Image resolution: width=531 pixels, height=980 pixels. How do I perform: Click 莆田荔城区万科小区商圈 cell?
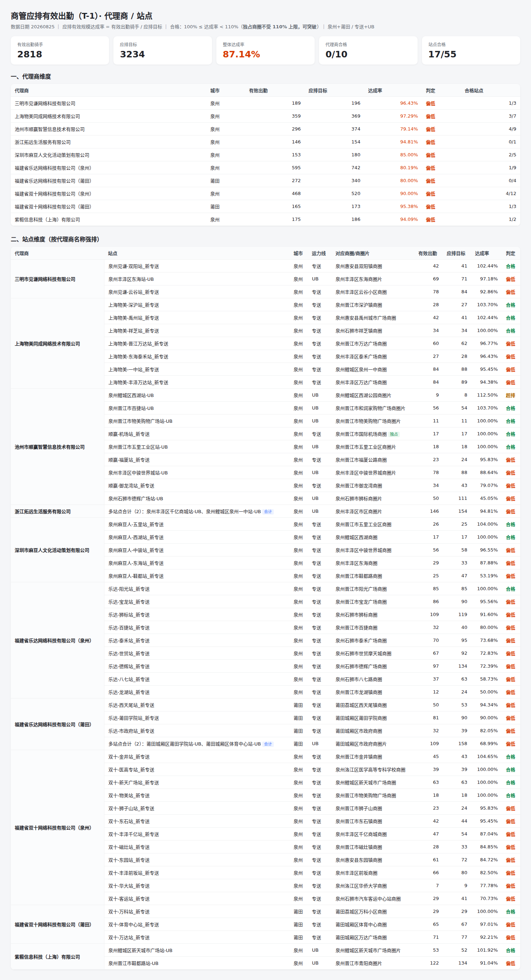(361, 912)
